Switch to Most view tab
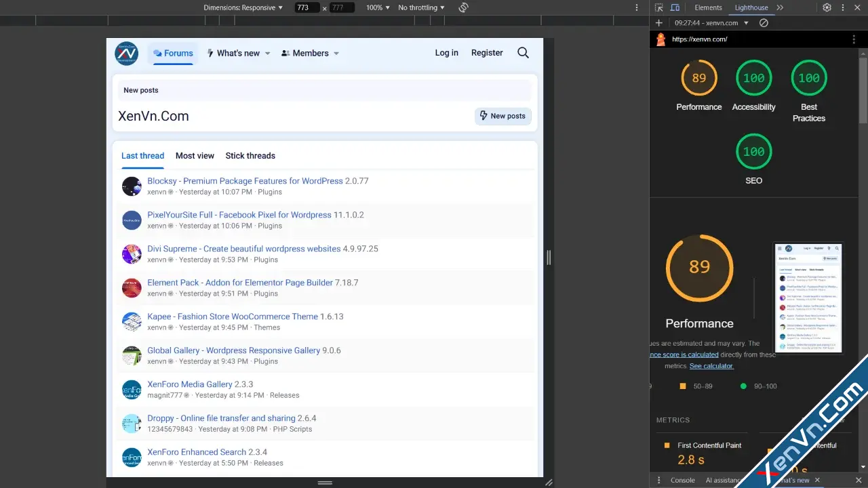The height and width of the screenshot is (488, 868). pyautogui.click(x=195, y=155)
